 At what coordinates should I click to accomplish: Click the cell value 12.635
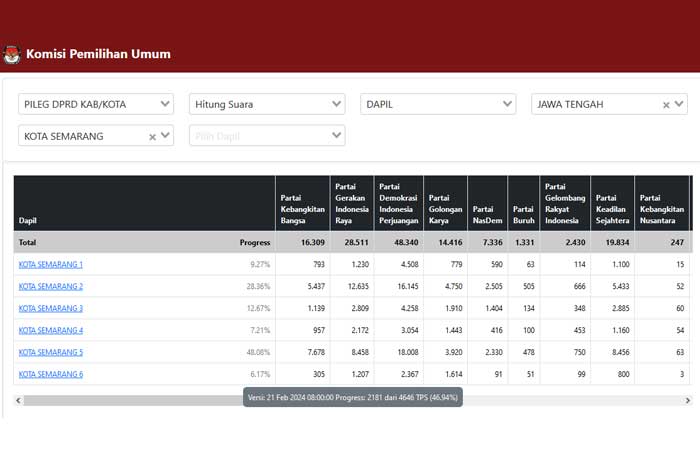pyautogui.click(x=358, y=286)
